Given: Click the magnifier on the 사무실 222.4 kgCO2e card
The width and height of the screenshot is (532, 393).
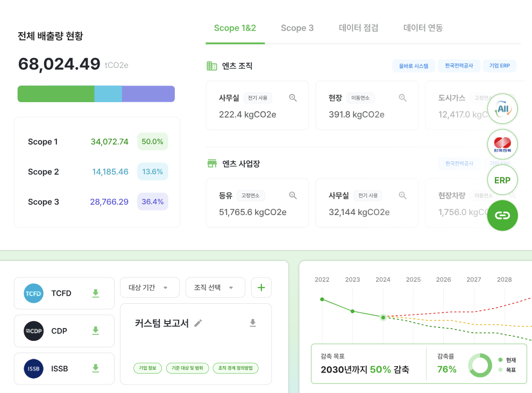Looking at the screenshot, I should coord(293,98).
